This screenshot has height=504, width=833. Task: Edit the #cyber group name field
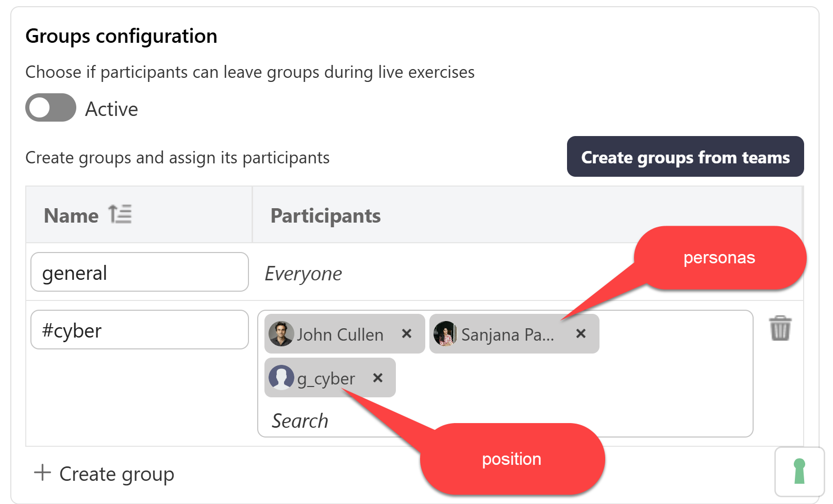click(x=139, y=330)
